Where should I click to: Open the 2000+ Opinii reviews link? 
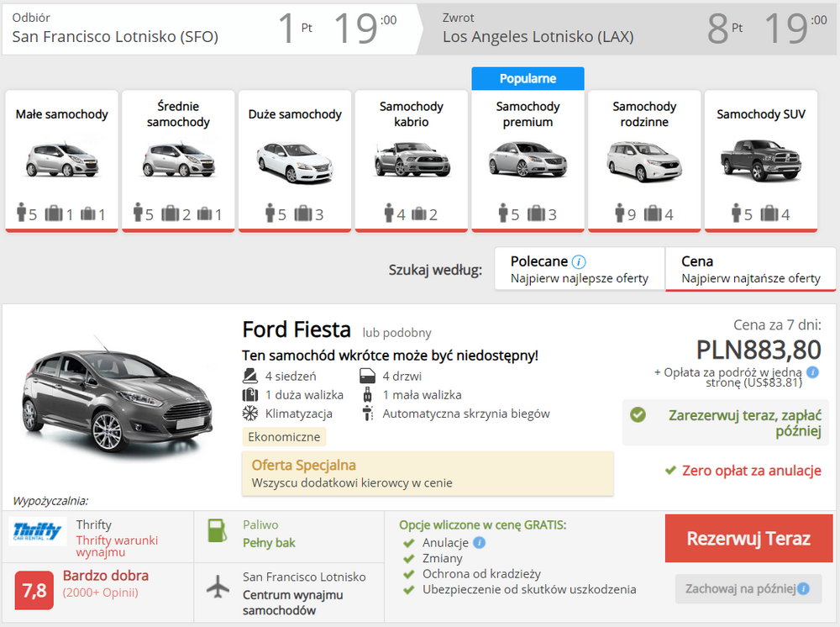(101, 593)
